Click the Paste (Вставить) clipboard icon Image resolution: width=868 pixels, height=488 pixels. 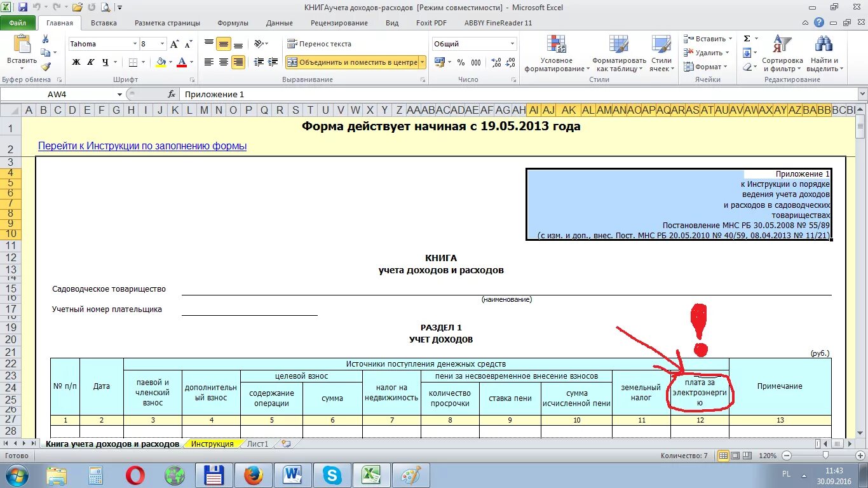[x=22, y=44]
